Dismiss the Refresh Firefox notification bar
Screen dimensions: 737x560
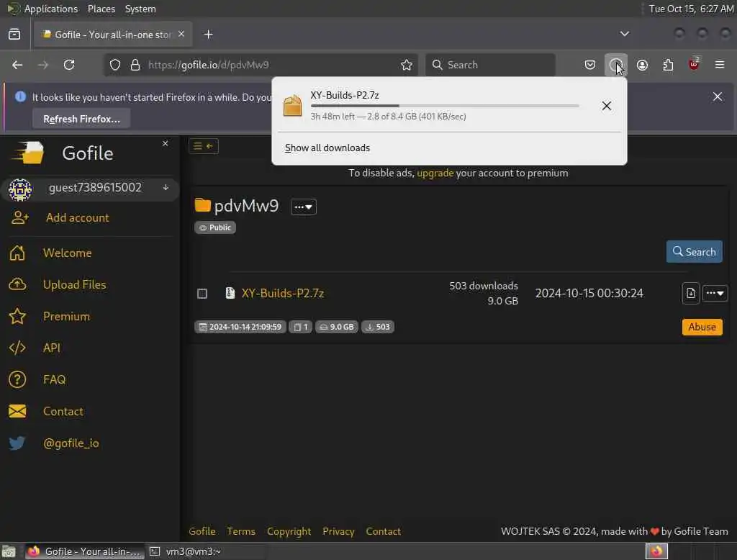pyautogui.click(x=718, y=97)
